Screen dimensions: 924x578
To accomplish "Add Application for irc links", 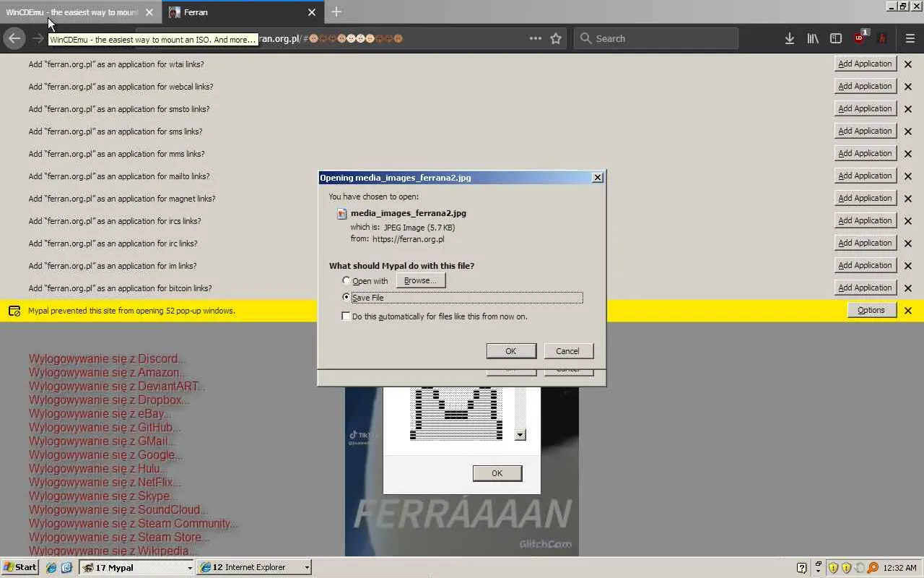I will pyautogui.click(x=865, y=243).
